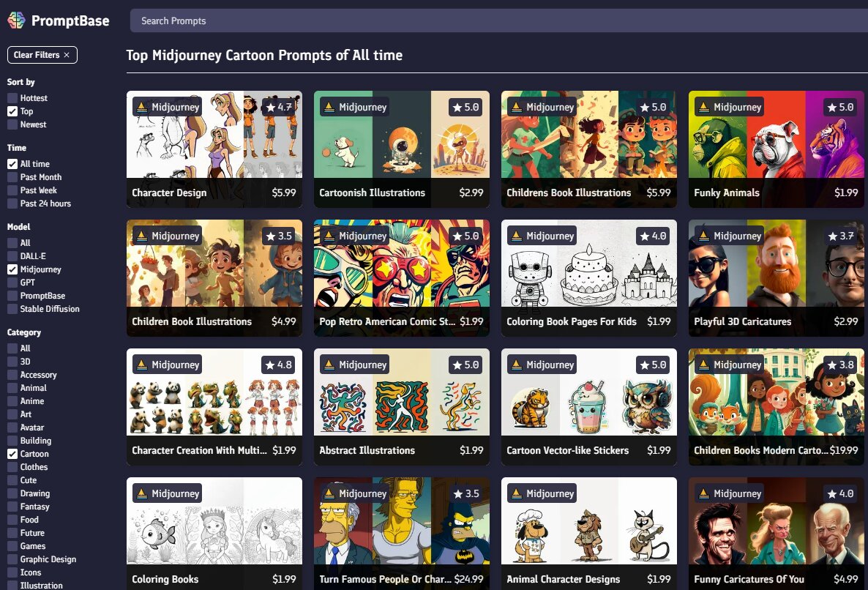Image resolution: width=868 pixels, height=590 pixels.
Task: Open the Abstract Illustrations prompt title
Action: coord(367,450)
